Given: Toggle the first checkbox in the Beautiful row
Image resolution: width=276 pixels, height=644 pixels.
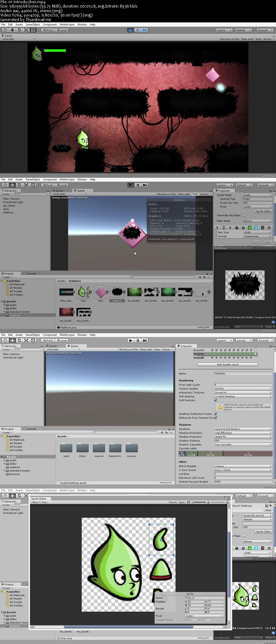Looking at the screenshot, I should (212, 350).
